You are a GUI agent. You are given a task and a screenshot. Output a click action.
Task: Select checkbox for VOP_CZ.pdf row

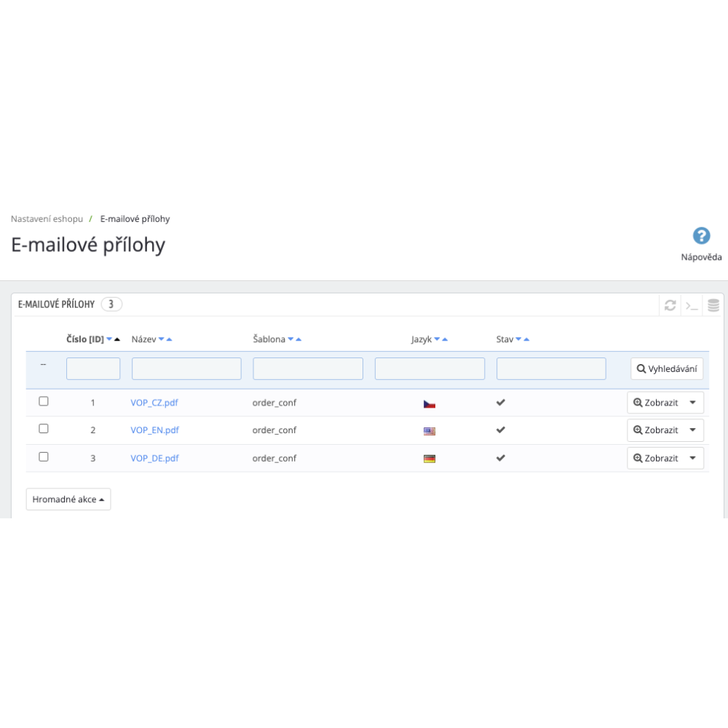[x=44, y=401]
